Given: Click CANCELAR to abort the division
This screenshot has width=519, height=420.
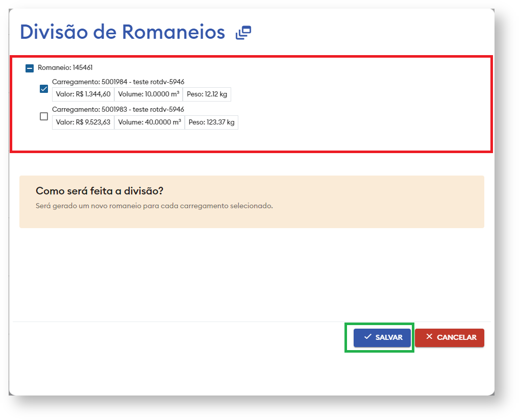Looking at the screenshot, I should [450, 337].
